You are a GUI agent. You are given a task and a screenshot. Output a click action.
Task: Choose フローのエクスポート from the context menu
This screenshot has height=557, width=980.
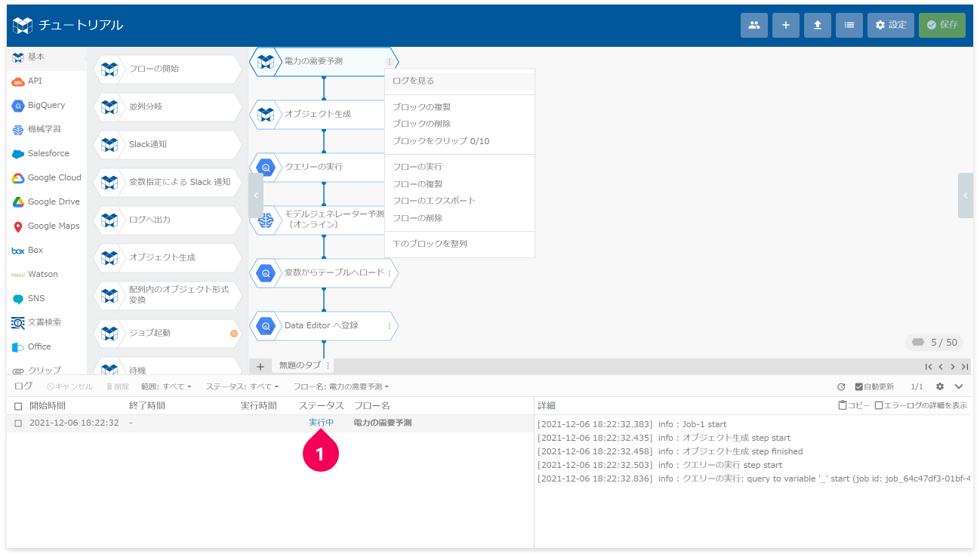point(460,201)
